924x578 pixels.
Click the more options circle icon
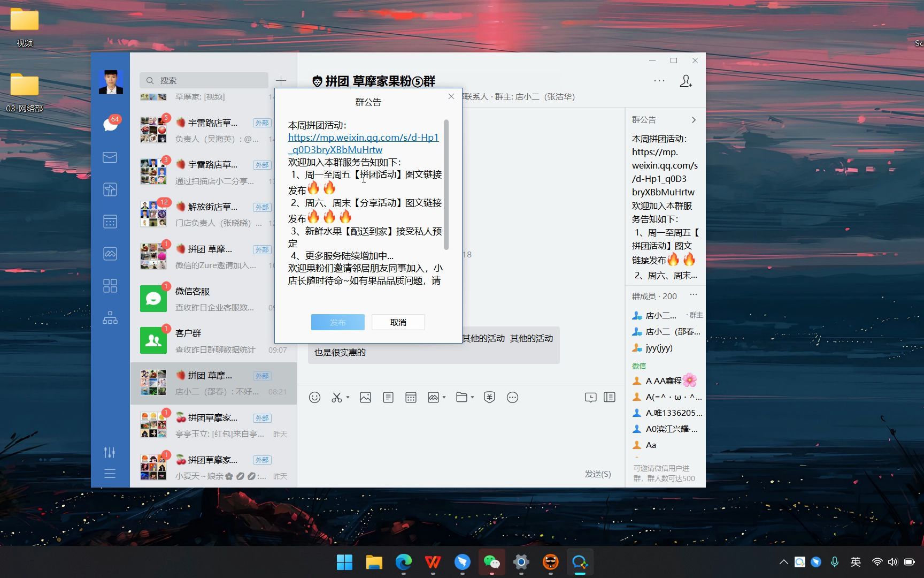[512, 397]
